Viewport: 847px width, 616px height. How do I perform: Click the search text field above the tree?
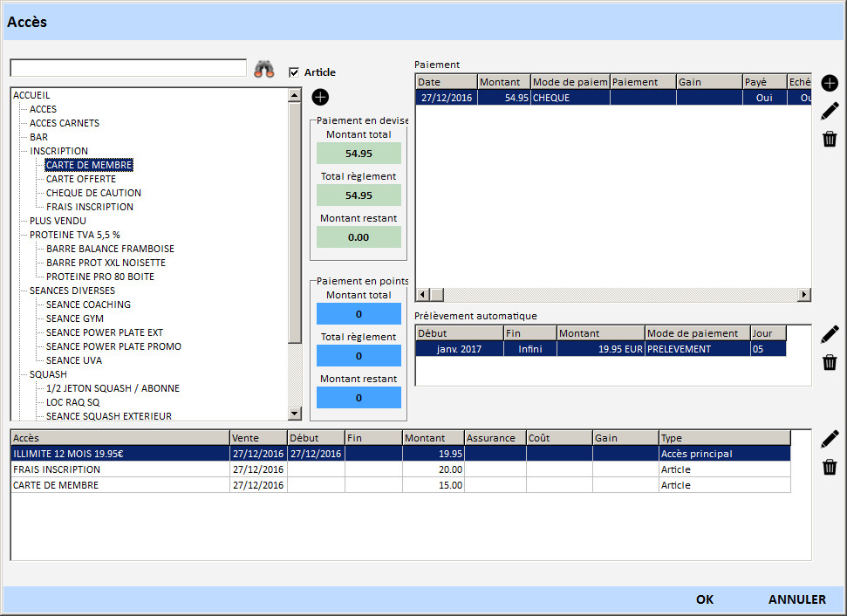128,68
